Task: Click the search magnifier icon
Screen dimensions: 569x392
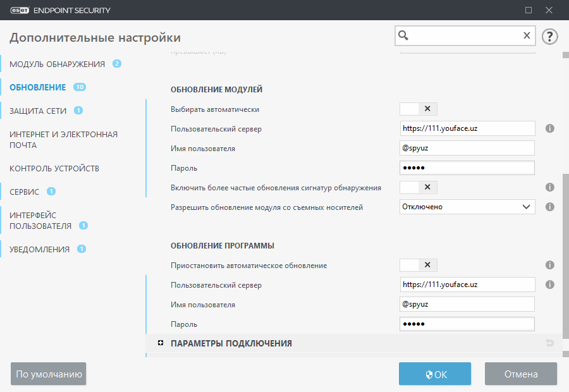Action: [403, 35]
